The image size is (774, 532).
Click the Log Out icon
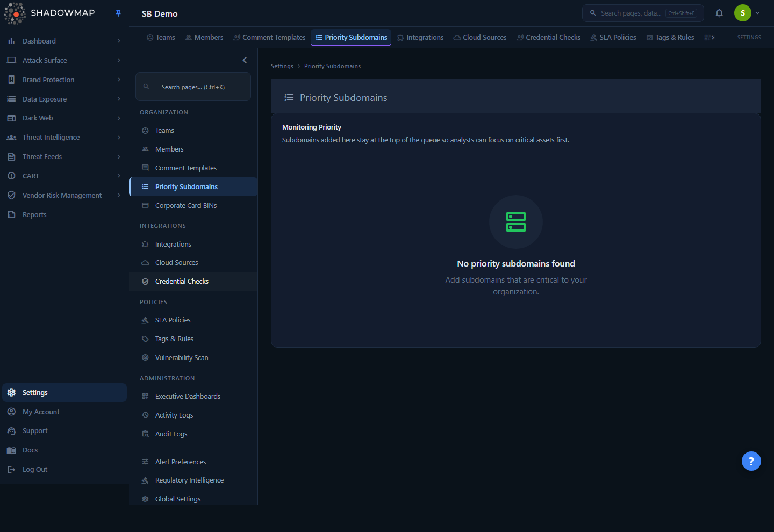point(11,469)
